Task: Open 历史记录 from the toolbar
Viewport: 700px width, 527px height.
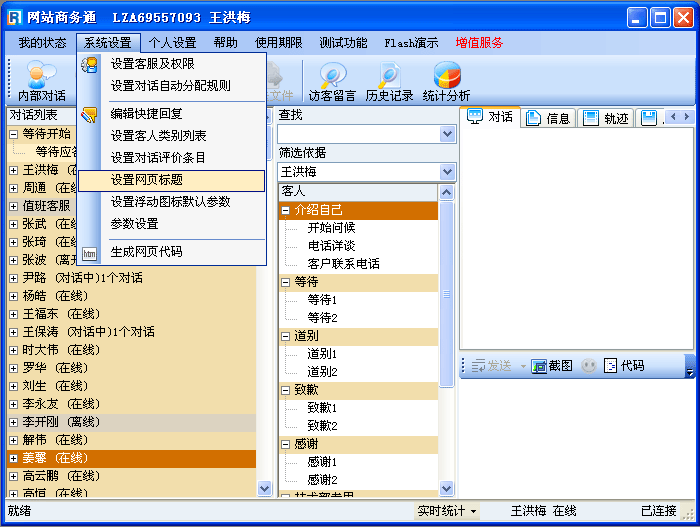Action: click(x=389, y=81)
